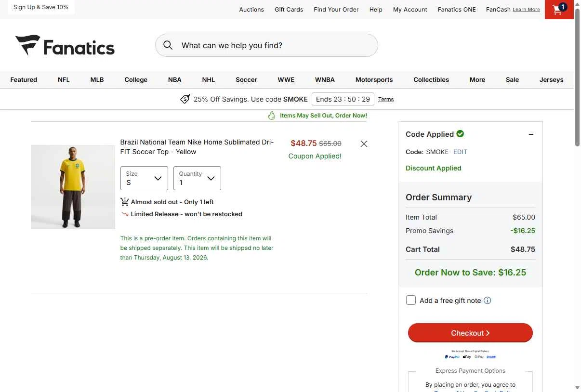This screenshot has height=392, width=581.
Task: Open Find Your Order link
Action: (336, 10)
